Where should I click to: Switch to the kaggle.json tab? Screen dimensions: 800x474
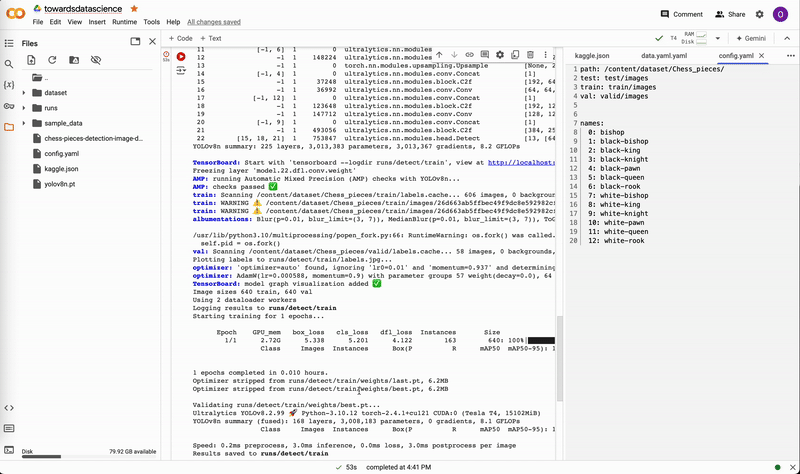coord(591,57)
